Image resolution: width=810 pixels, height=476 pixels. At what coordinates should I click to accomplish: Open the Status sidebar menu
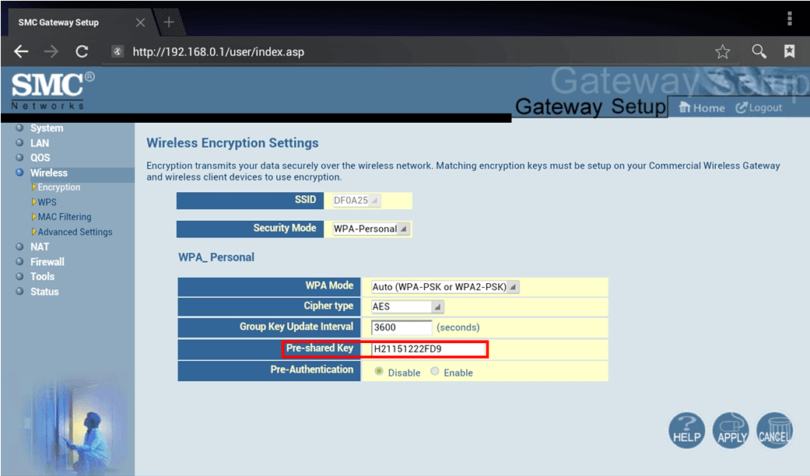point(44,291)
